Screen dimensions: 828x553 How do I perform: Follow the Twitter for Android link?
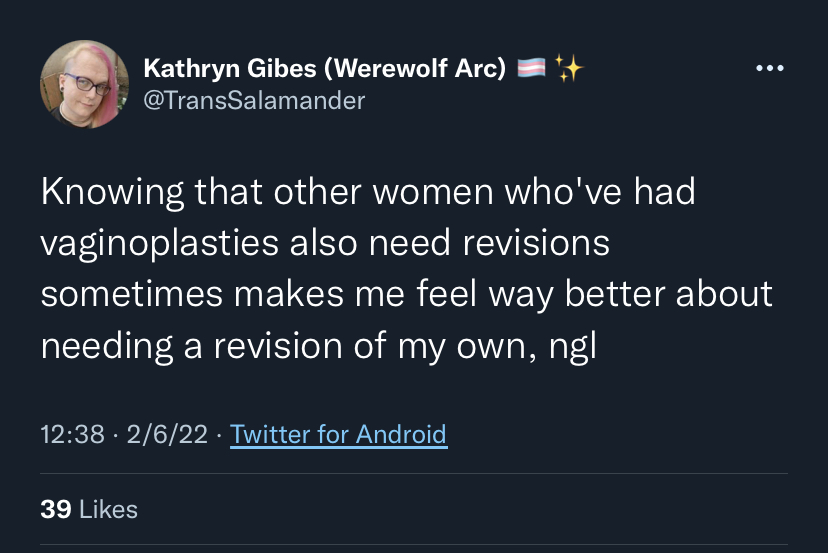(338, 434)
